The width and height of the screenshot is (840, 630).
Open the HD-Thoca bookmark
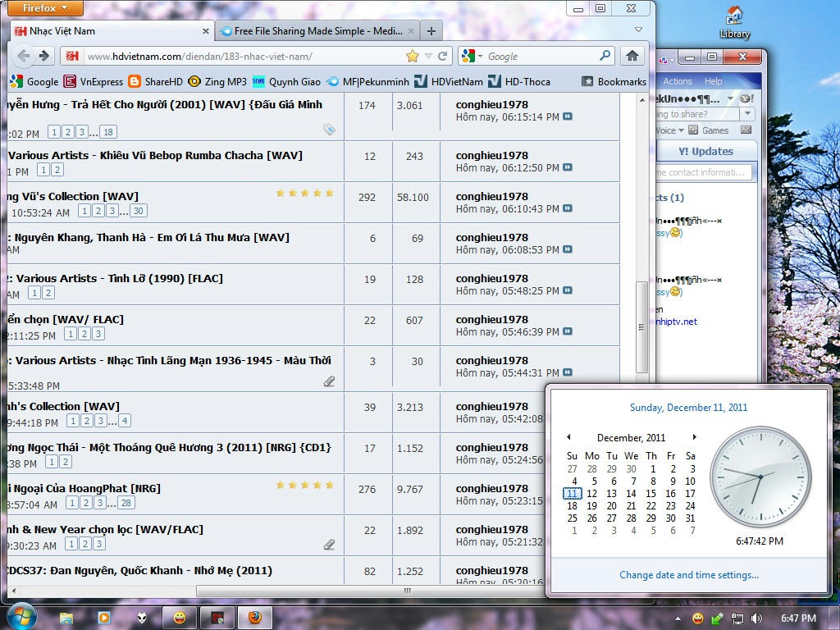pos(519,81)
